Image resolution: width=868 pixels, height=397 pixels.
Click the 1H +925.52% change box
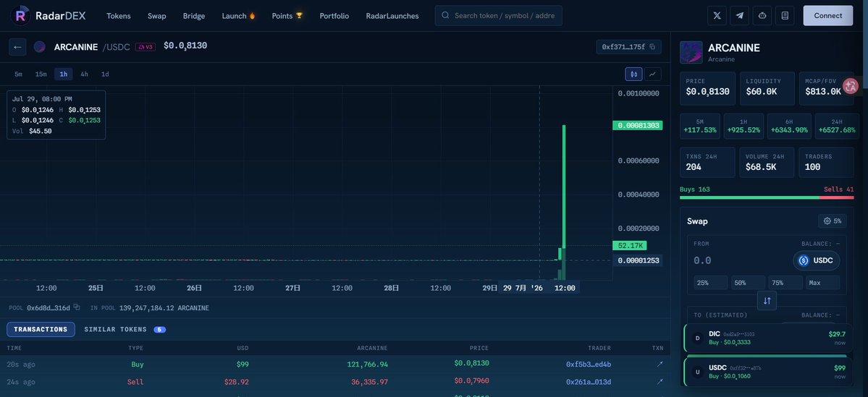(x=743, y=126)
